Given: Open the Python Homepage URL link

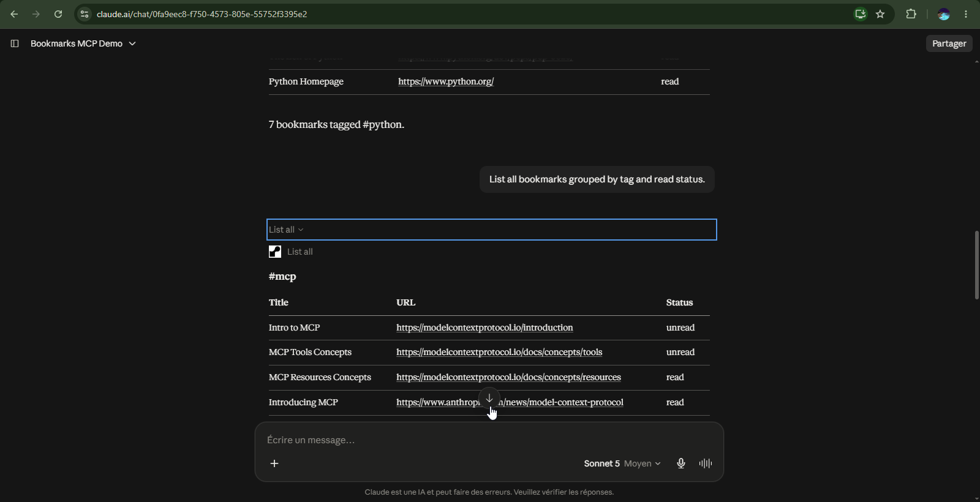Looking at the screenshot, I should coord(446,81).
